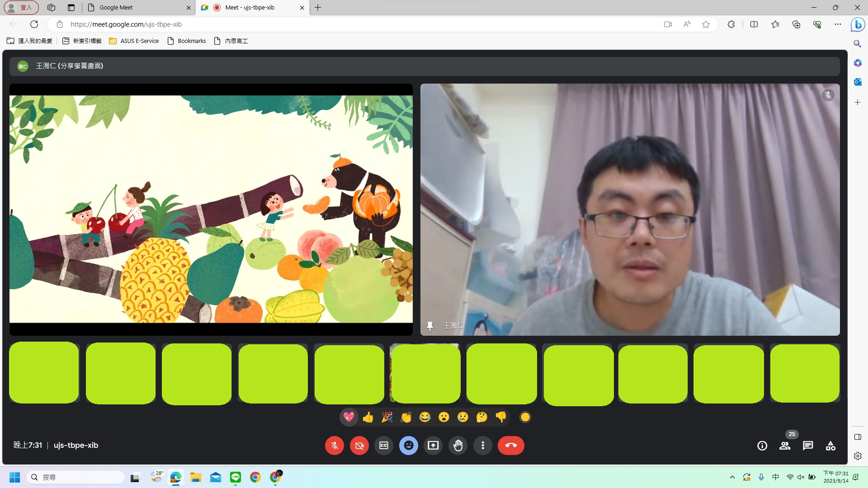Refresh the page
Viewport: 868px width, 488px height.
click(x=34, y=24)
